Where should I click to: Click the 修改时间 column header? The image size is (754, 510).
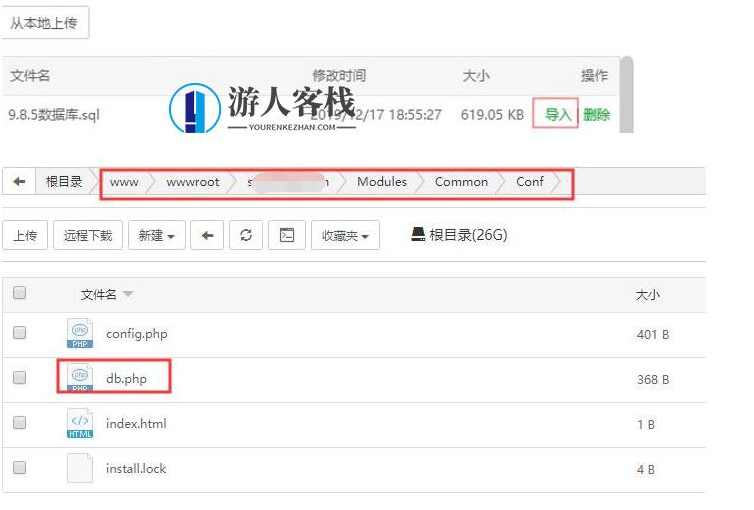click(339, 75)
